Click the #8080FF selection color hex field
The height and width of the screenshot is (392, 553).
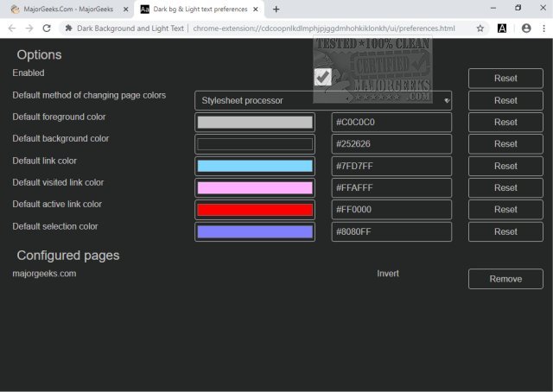coord(391,231)
